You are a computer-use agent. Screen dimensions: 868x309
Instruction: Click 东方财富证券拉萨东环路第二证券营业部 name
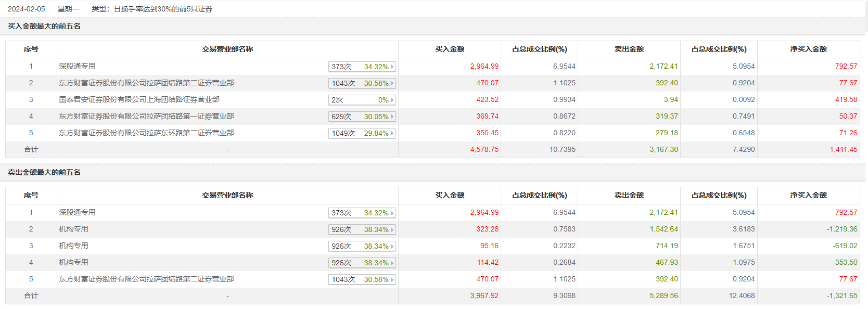click(146, 133)
